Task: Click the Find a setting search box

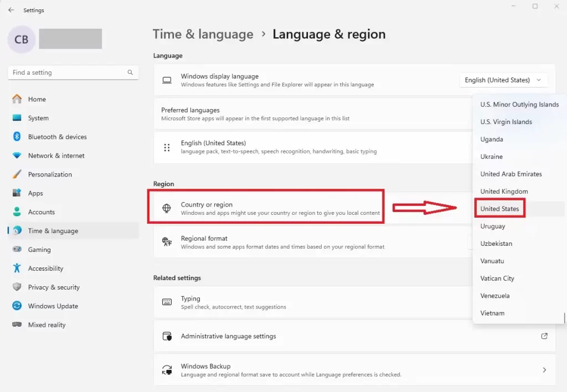Action: 73,73
